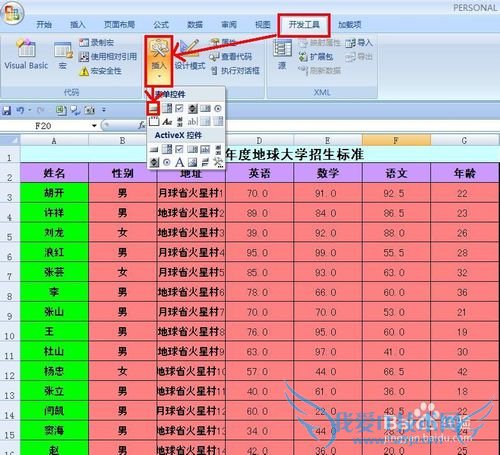Open 查看代码 view code
The image size is (500, 455).
pyautogui.click(x=231, y=57)
